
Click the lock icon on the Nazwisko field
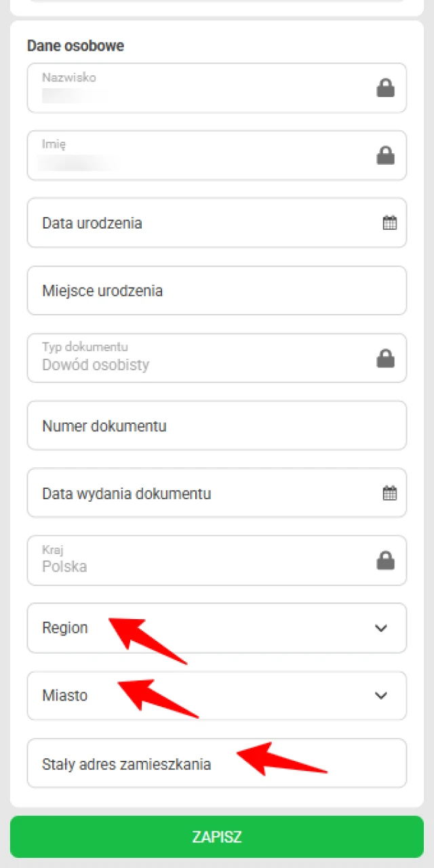point(385,87)
